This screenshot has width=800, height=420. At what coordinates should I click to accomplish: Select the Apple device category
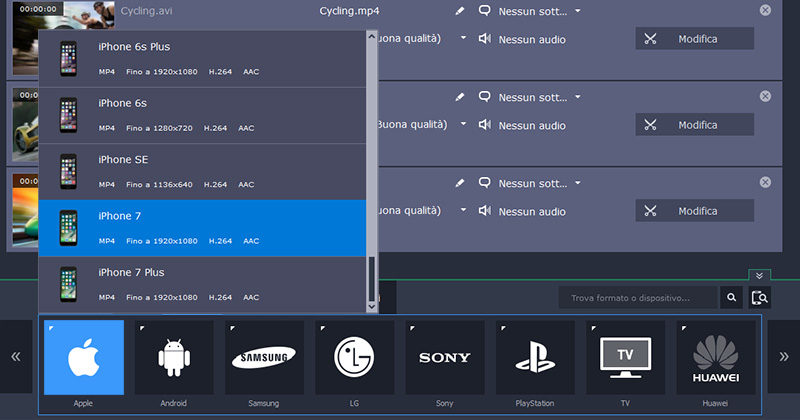point(84,357)
